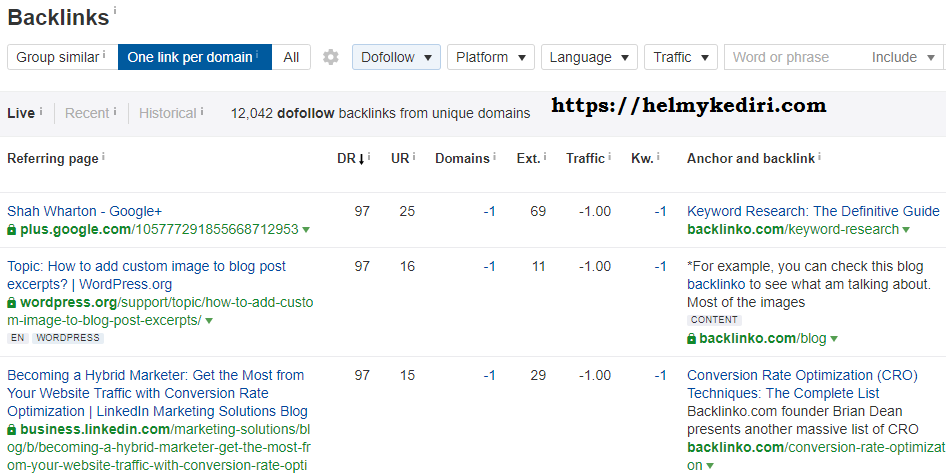Click the info icon next to Traffic column header
The image size is (946, 475).
pos(610,156)
